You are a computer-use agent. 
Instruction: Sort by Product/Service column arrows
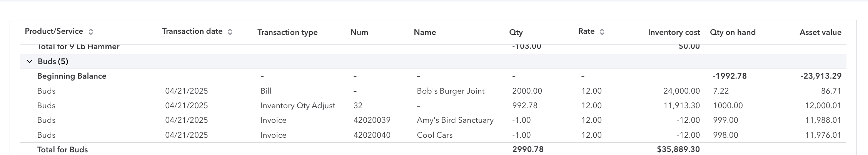pos(91,32)
